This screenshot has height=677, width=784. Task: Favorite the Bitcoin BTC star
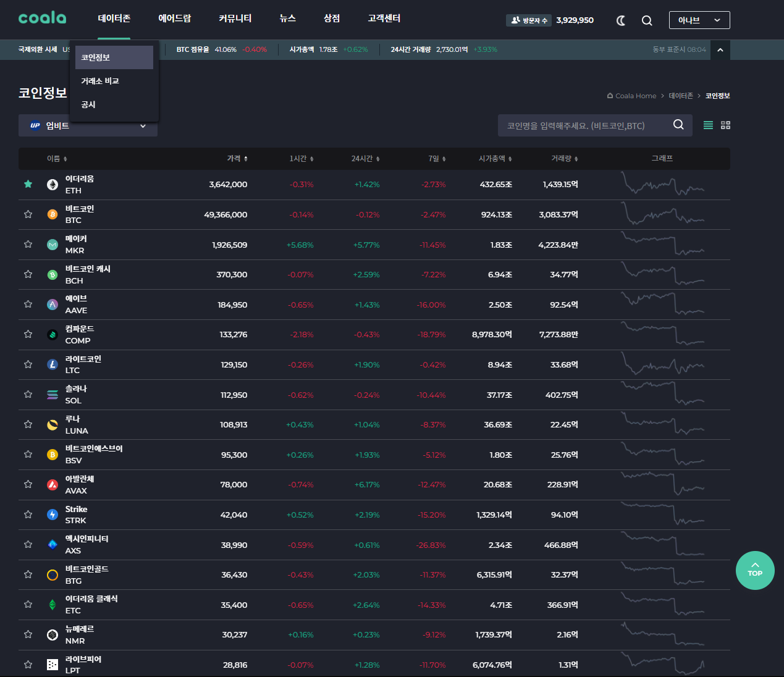28,214
